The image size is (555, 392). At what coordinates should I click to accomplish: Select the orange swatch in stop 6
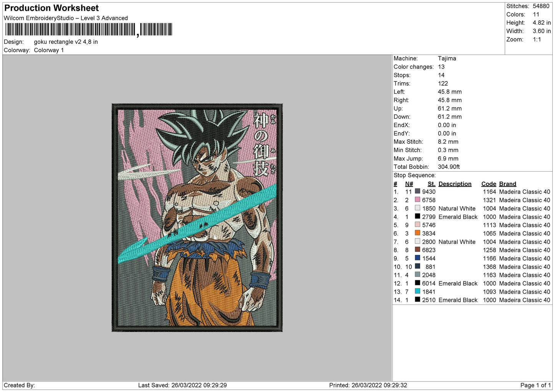tap(417, 233)
